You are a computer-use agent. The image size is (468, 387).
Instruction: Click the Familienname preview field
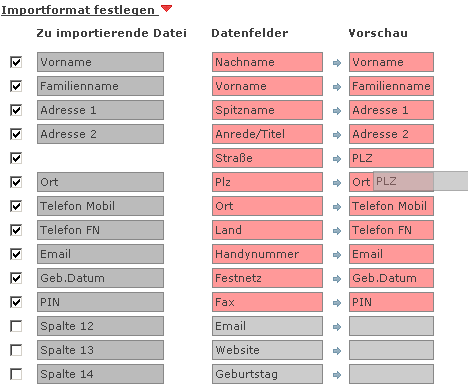391,86
